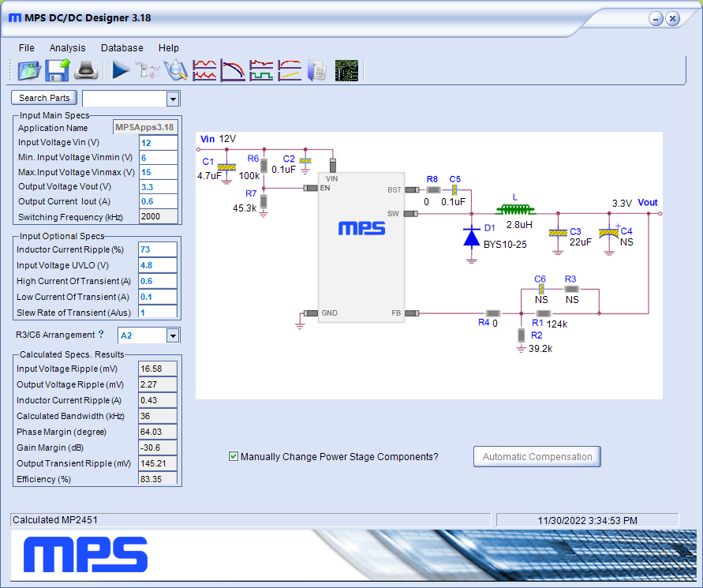Edit the Output Voltage Vout field
This screenshot has width=703, height=588.
[158, 186]
